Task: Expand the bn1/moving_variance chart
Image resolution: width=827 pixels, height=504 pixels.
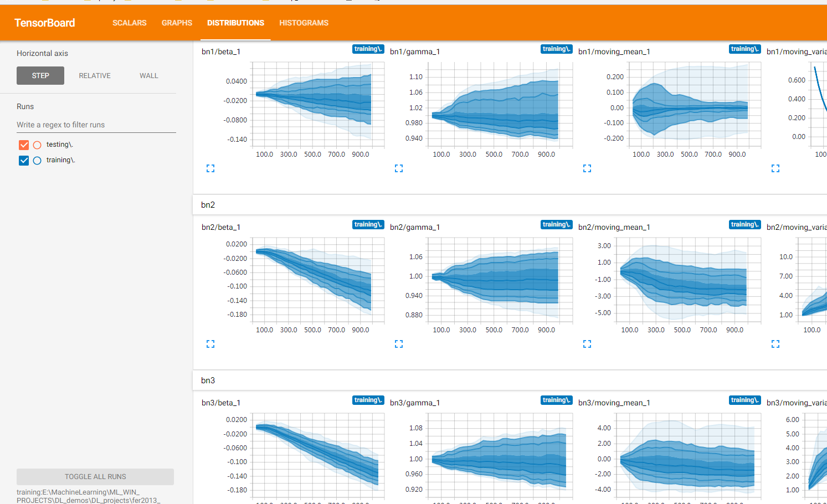Action: (x=775, y=168)
